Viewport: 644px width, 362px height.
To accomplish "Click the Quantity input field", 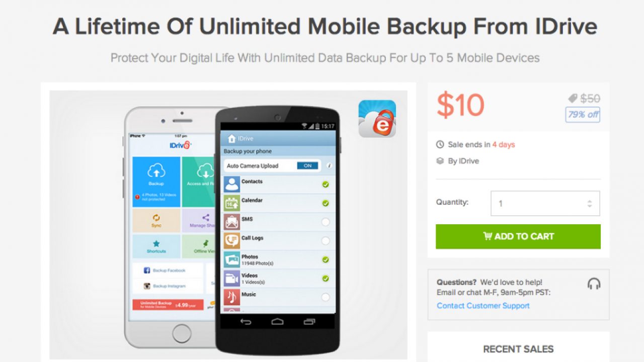I will (x=545, y=204).
